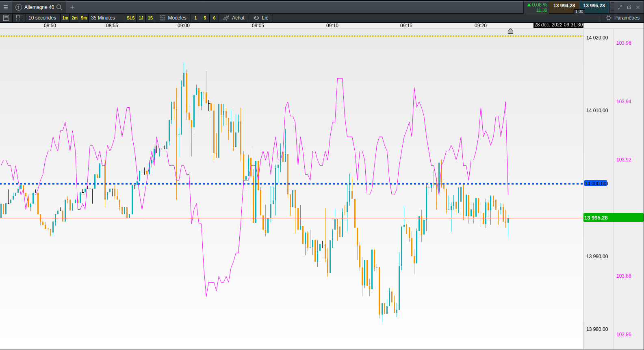Click the search magnifier beside Allemagne 40
This screenshot has width=644, height=350.
59,7
